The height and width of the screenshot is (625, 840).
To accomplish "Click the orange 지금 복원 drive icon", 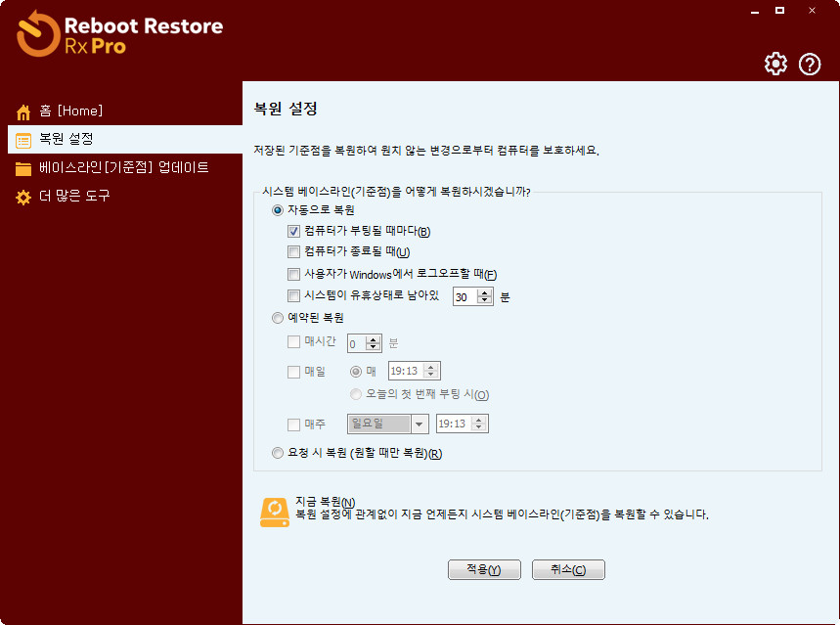I will tap(274, 512).
